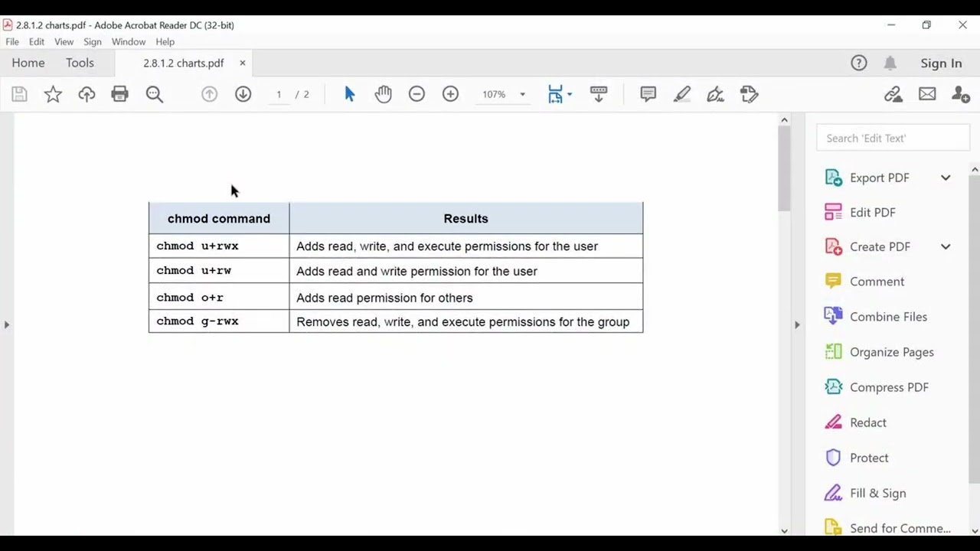
Task: Collapse the right tools pane arrow
Action: click(797, 324)
